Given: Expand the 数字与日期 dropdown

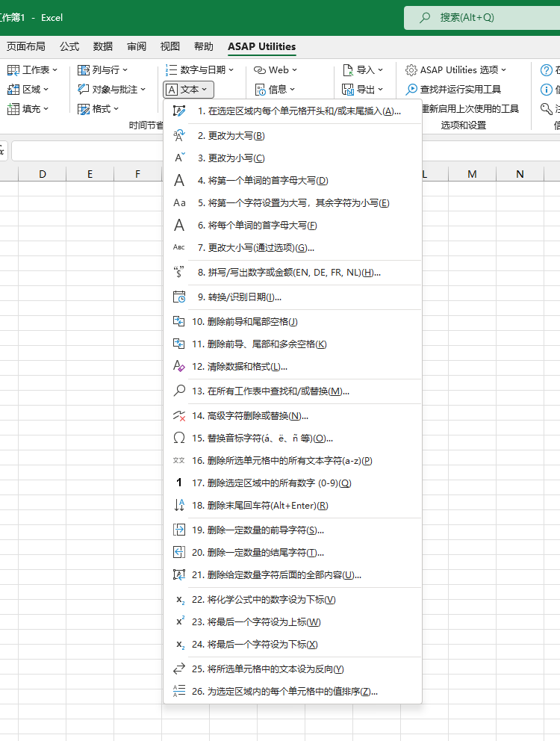Looking at the screenshot, I should tap(199, 70).
